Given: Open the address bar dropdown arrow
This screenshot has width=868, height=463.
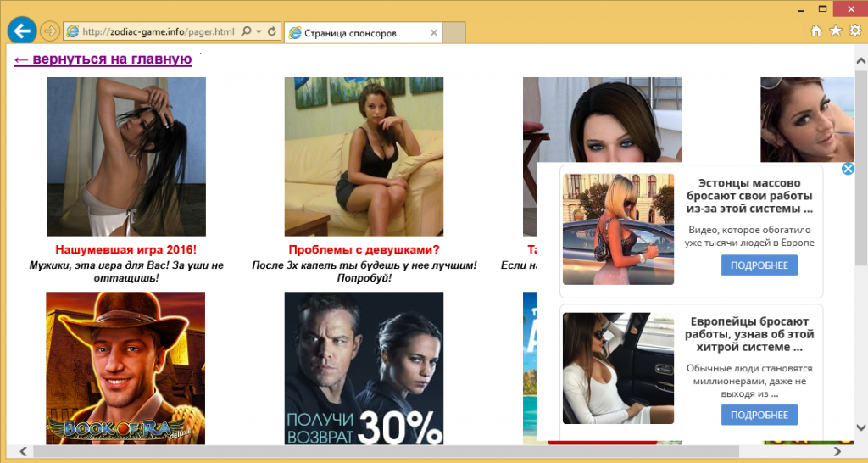Looking at the screenshot, I should point(258,31).
